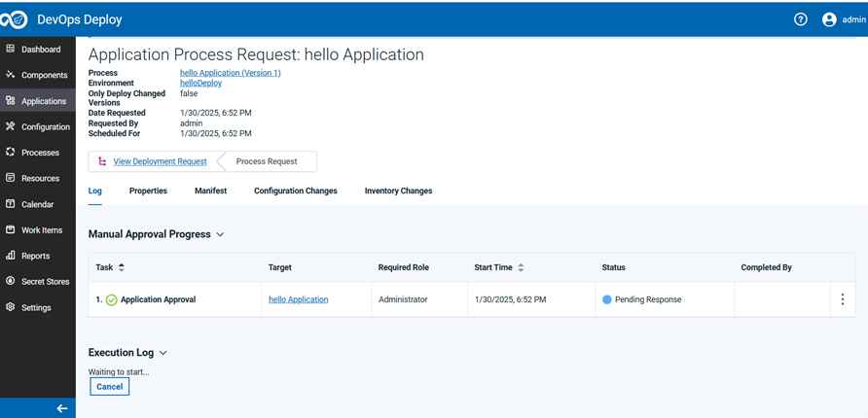Open the admin user account icon
868x418 pixels.
tap(829, 19)
